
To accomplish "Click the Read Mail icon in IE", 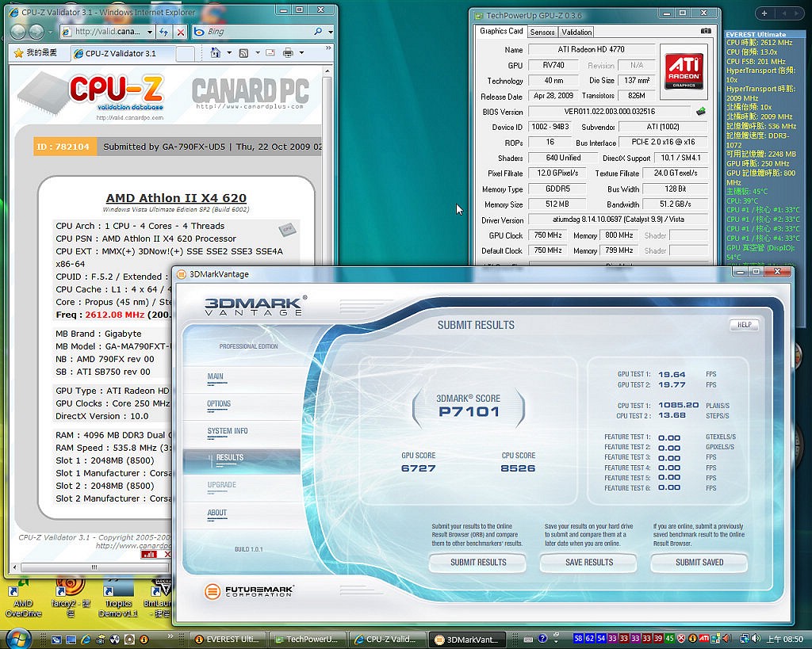I will click(270, 53).
